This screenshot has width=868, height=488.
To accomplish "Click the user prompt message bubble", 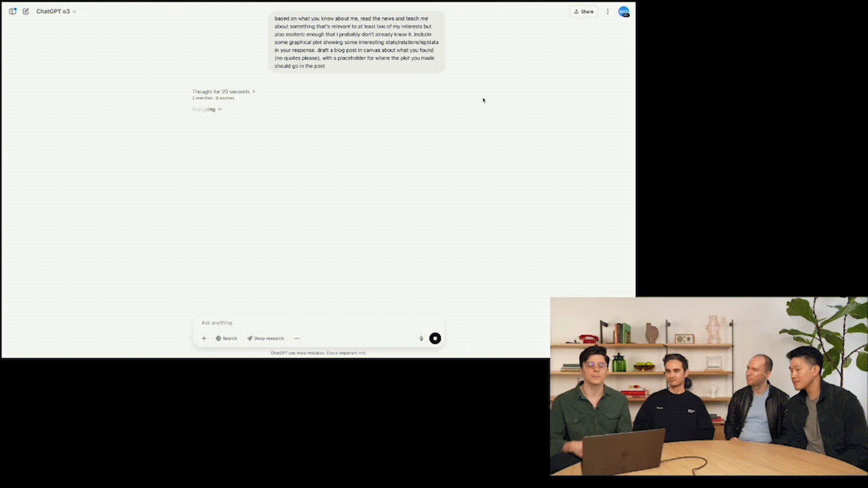I will point(357,42).
